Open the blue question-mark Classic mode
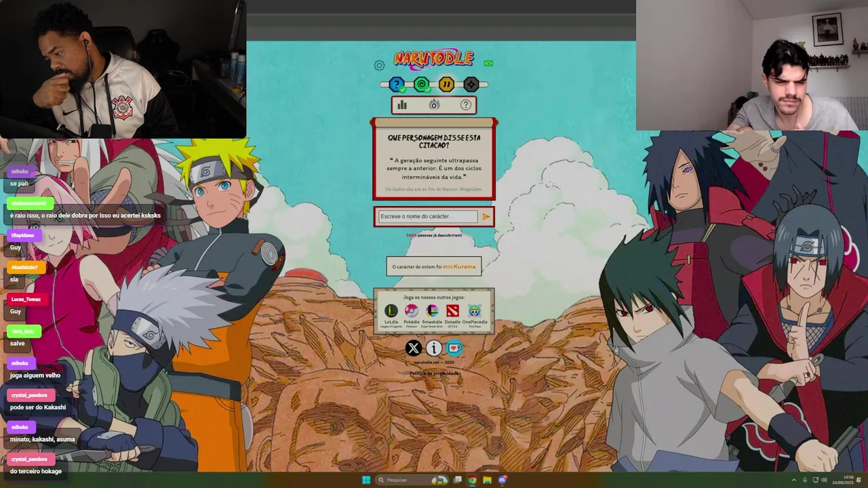Image resolution: width=868 pixels, height=488 pixels. (397, 85)
